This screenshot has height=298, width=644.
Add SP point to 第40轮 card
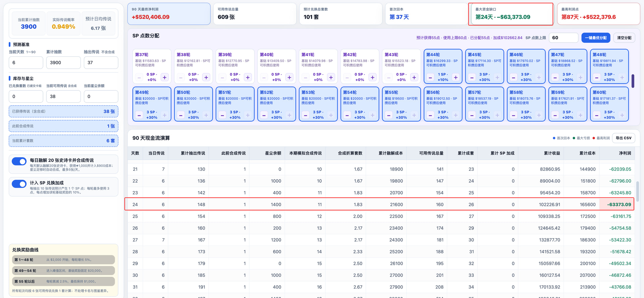point(289,77)
